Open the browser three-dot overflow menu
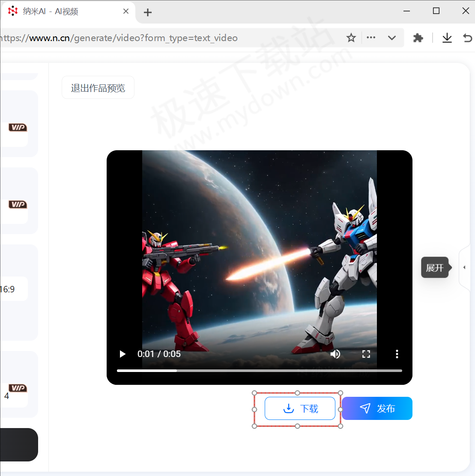The width and height of the screenshot is (475, 476). pos(371,38)
